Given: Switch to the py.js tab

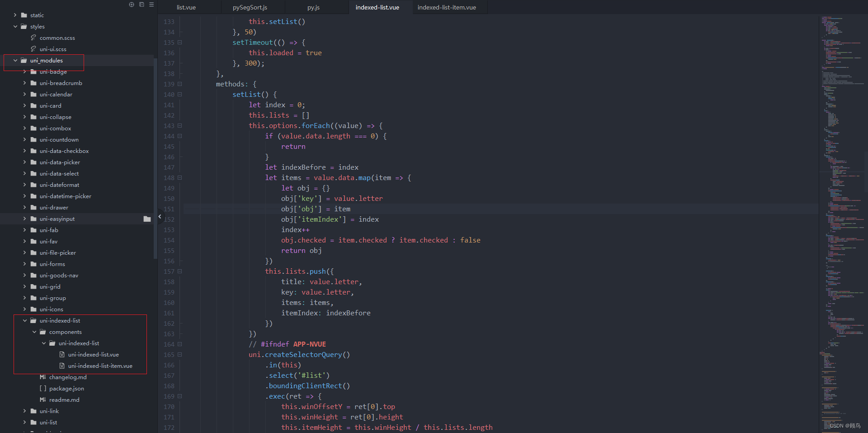Looking at the screenshot, I should tap(313, 7).
